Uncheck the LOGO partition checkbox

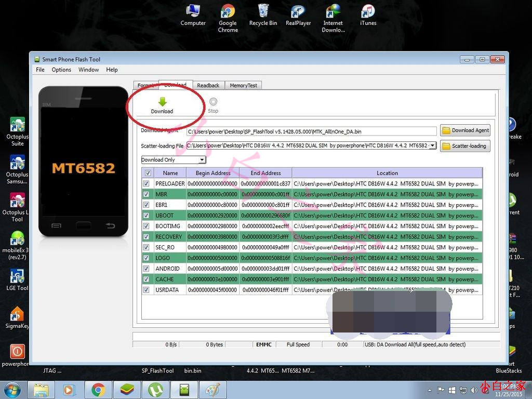click(x=146, y=258)
